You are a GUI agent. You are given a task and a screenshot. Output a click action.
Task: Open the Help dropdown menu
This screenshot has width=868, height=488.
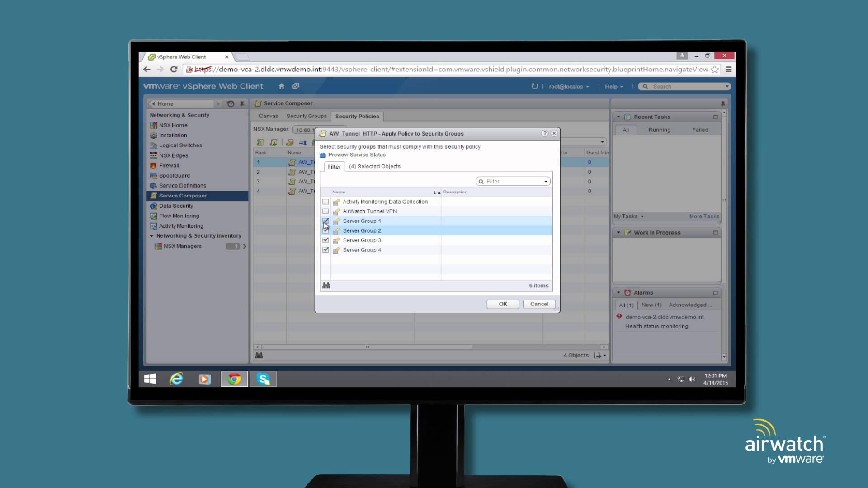614,87
